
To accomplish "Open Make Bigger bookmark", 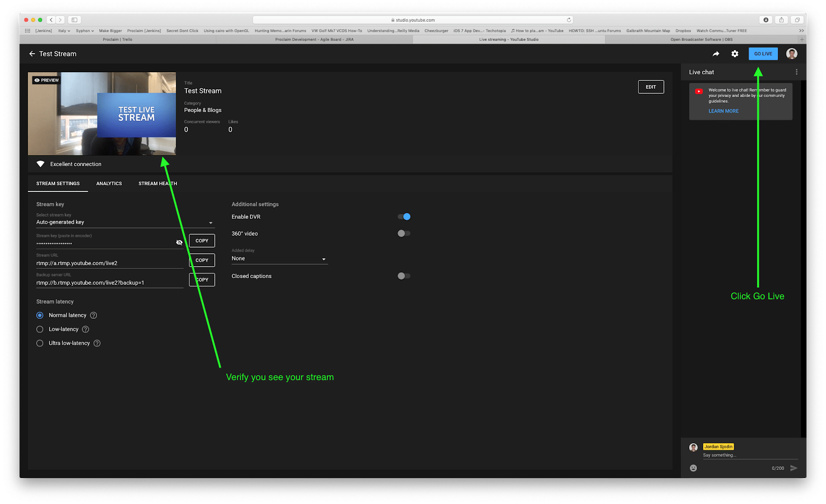I will [x=110, y=30].
